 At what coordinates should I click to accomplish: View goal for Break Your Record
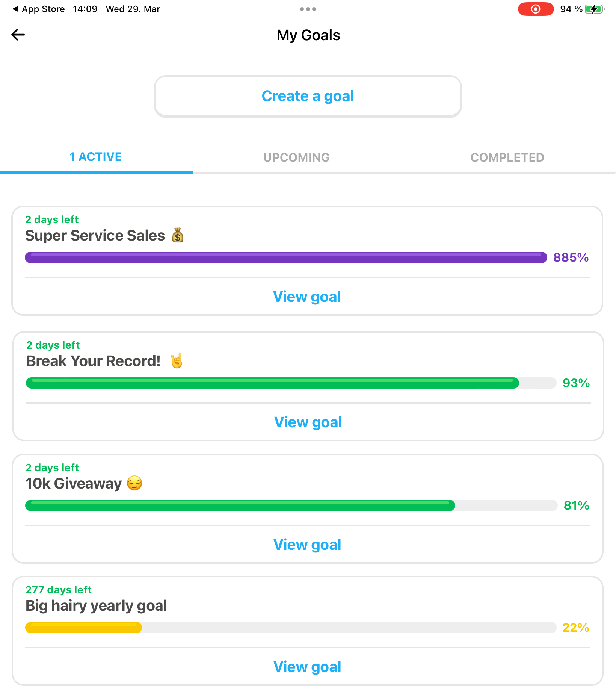(x=308, y=422)
